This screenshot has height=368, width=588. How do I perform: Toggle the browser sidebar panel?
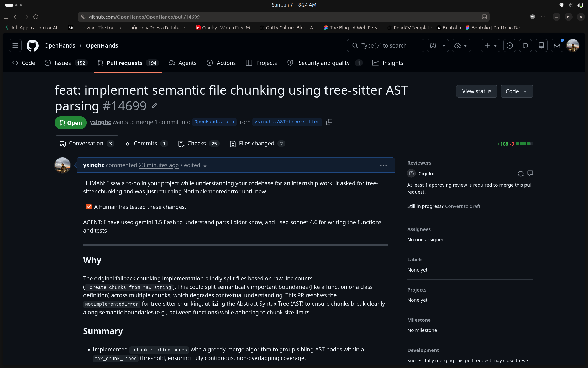[x=6, y=17]
